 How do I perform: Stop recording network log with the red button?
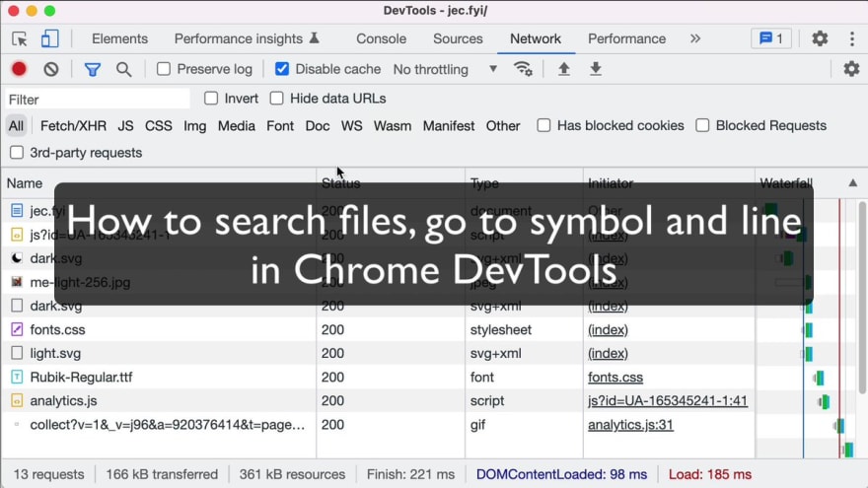(x=19, y=69)
